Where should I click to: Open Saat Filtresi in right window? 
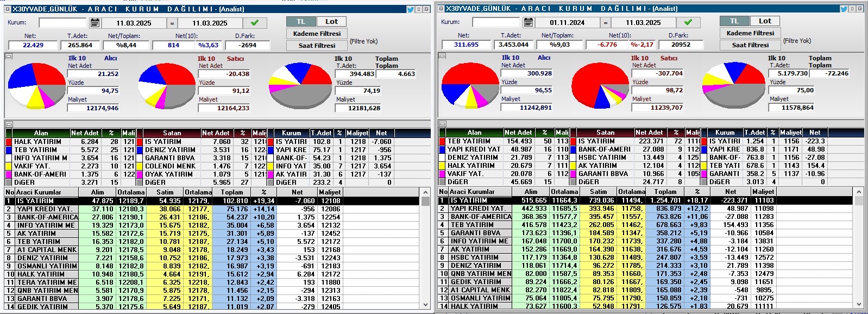pos(750,45)
